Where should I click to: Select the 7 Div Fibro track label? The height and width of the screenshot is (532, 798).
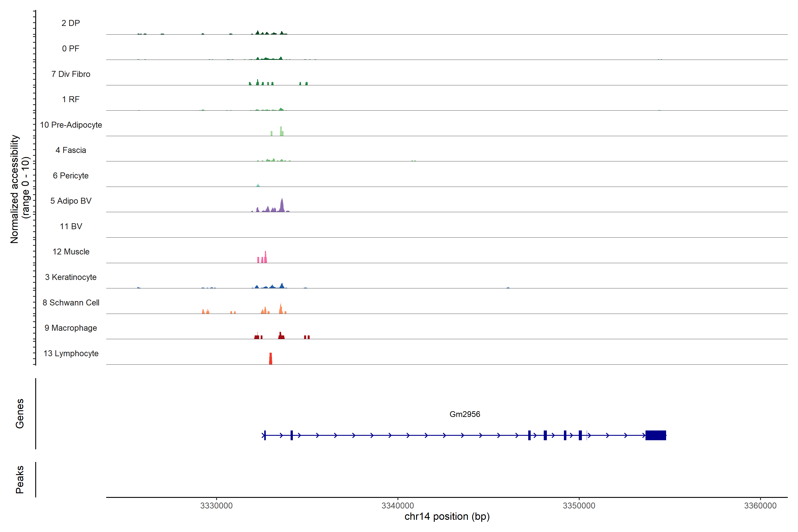pyautogui.click(x=70, y=74)
